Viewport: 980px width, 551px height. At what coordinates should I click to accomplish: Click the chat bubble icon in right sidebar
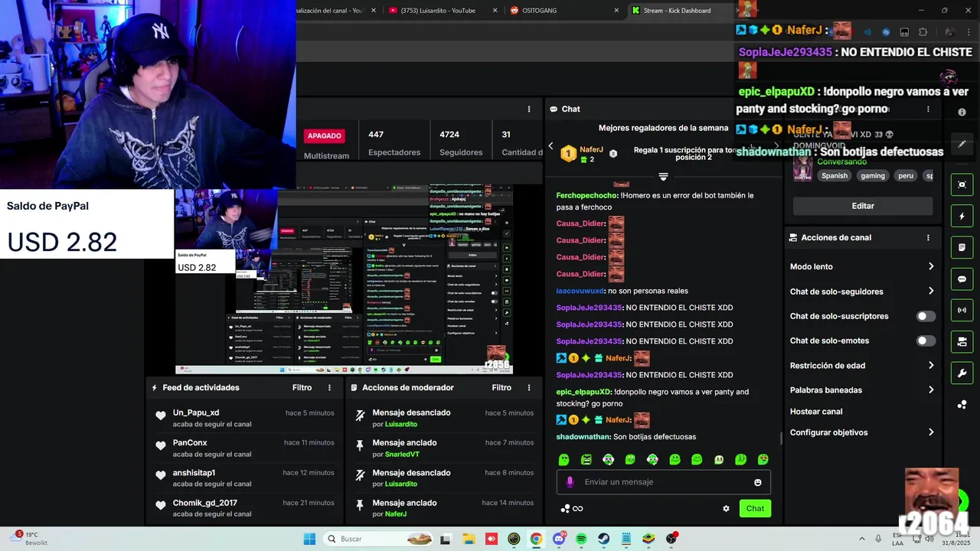tap(962, 279)
